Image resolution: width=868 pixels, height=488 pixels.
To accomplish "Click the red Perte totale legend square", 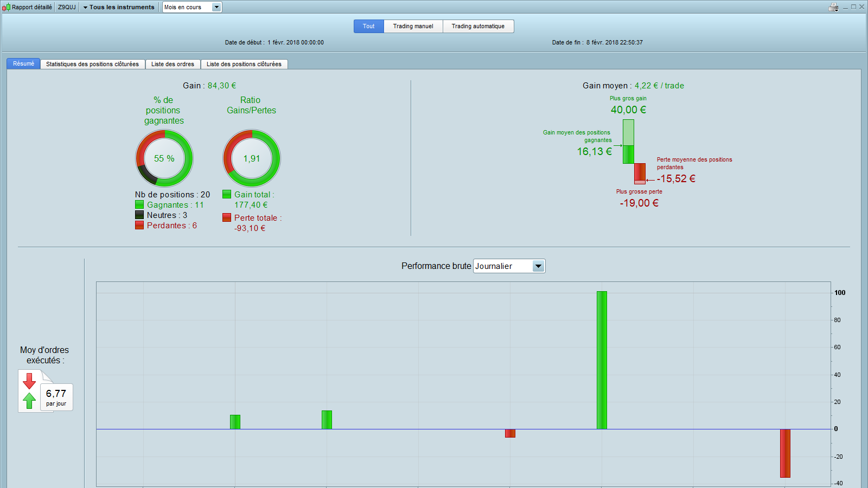I will pos(227,217).
